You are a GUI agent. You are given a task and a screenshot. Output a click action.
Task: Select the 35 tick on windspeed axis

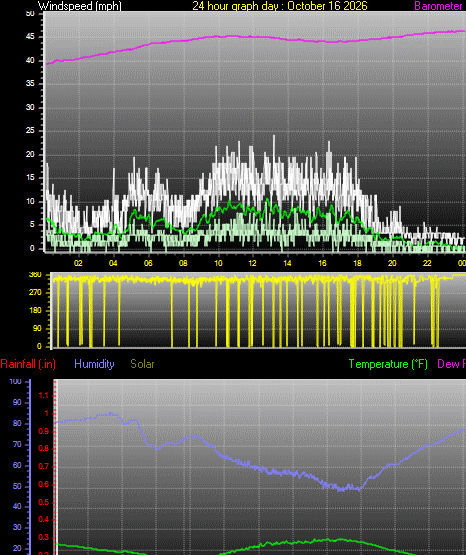coord(30,84)
